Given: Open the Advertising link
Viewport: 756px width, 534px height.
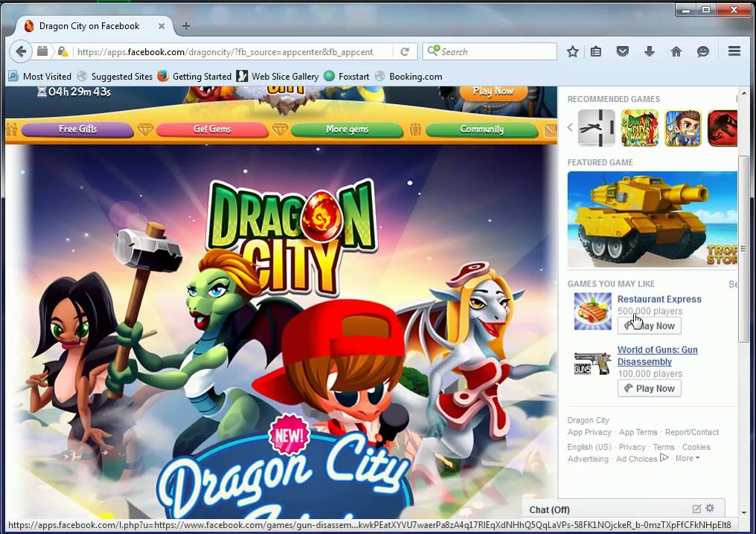Looking at the screenshot, I should [x=588, y=459].
